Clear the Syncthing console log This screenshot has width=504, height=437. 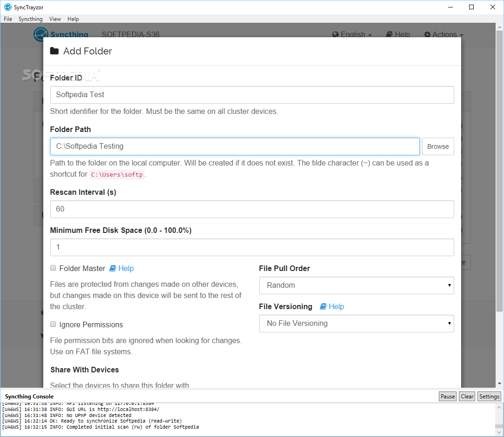(467, 396)
